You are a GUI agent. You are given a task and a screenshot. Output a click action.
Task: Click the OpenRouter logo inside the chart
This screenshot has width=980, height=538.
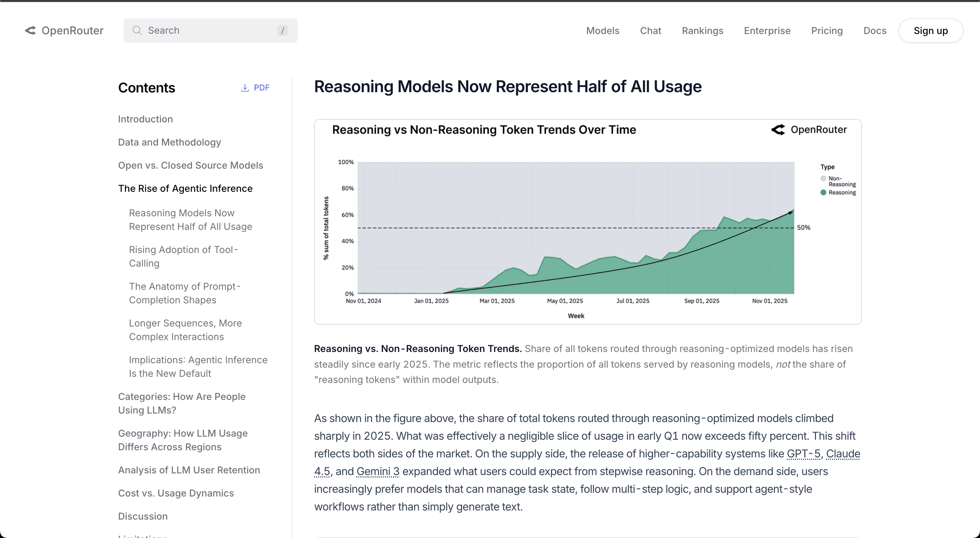[778, 130]
